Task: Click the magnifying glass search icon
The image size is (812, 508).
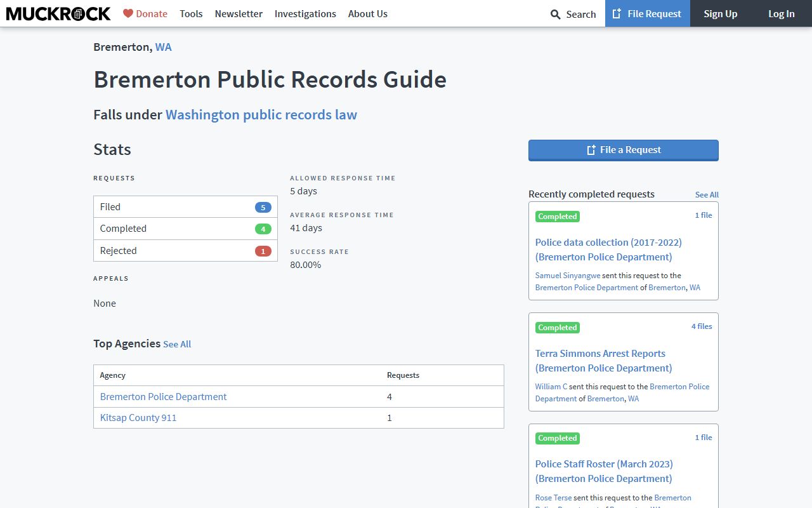Action: 556,14
